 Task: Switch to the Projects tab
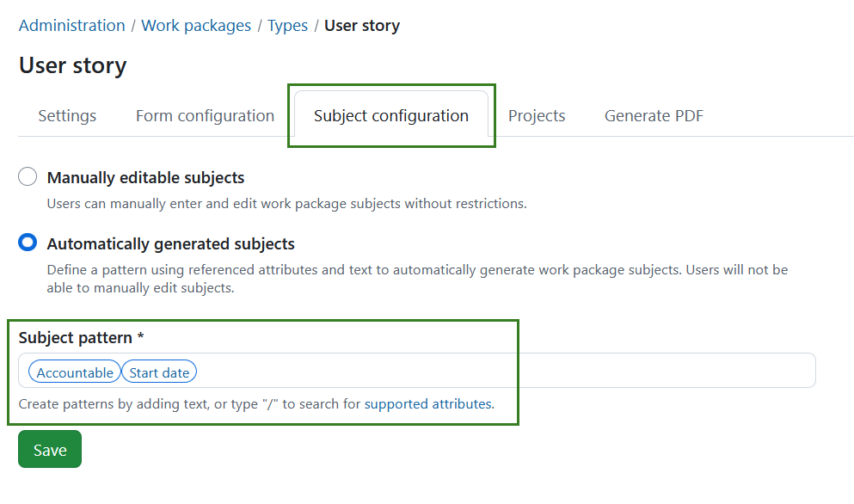536,115
